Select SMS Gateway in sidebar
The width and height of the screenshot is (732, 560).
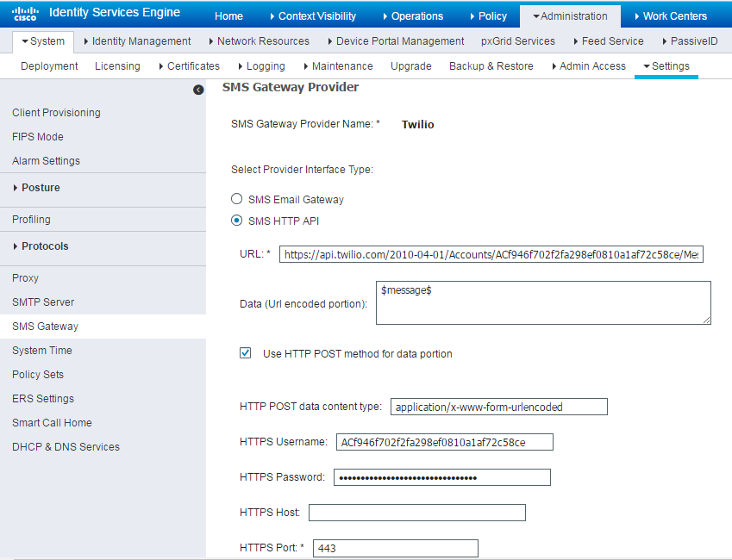103,327
